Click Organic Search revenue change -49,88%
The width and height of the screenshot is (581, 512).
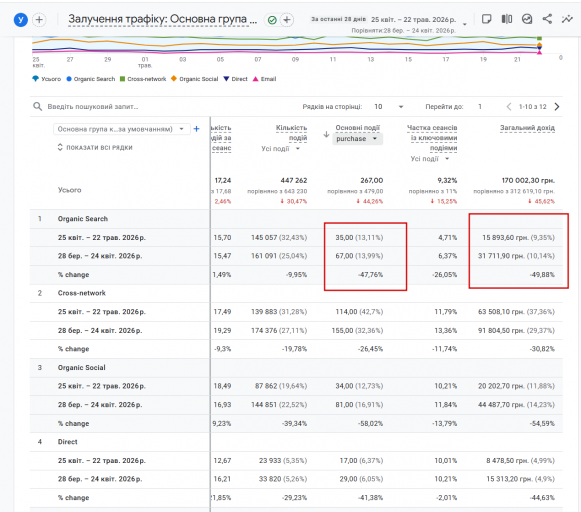click(x=542, y=275)
